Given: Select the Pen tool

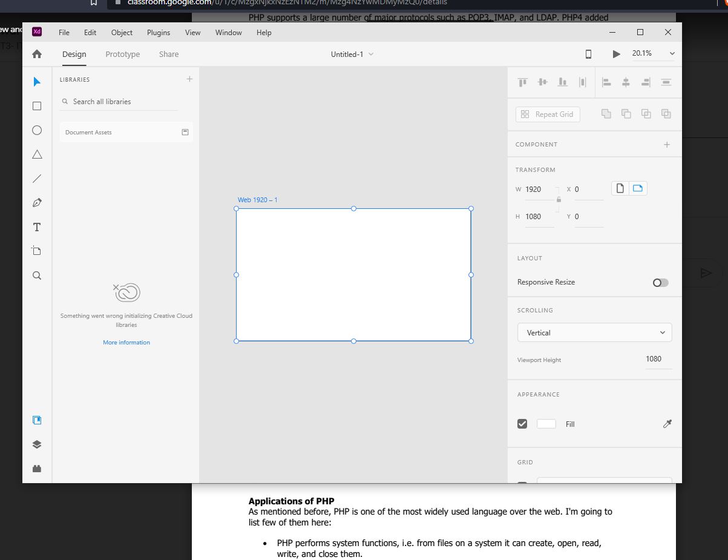Looking at the screenshot, I should point(37,203).
